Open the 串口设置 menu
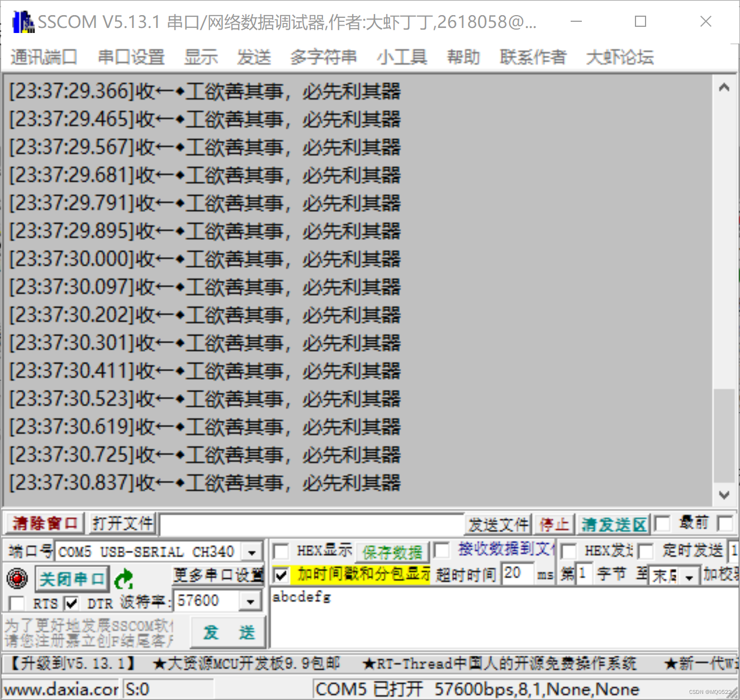This screenshot has width=740, height=700. point(131,56)
